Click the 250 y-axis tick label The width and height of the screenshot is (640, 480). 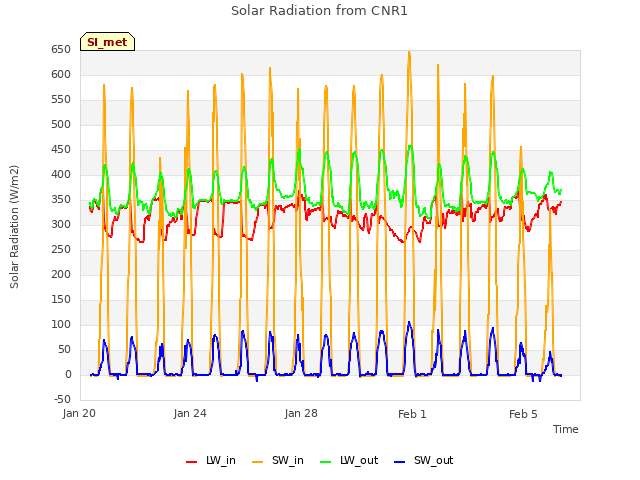pos(61,249)
